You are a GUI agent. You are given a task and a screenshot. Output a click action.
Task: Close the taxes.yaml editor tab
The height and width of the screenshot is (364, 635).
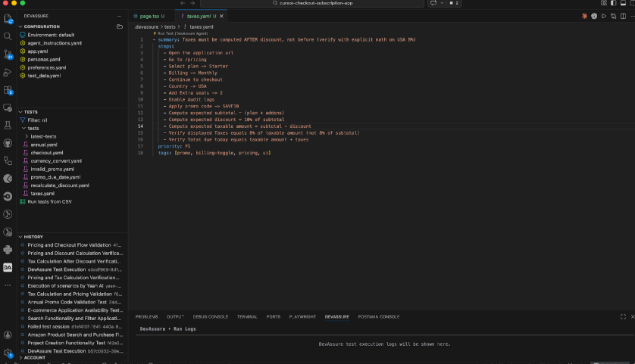[221, 16]
